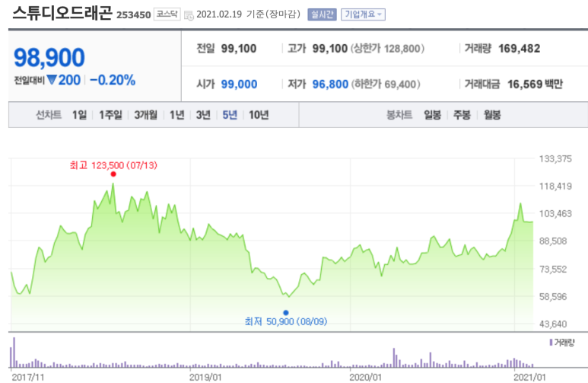Select the 1주일 line chart tab
The height and width of the screenshot is (383, 588).
click(x=110, y=115)
